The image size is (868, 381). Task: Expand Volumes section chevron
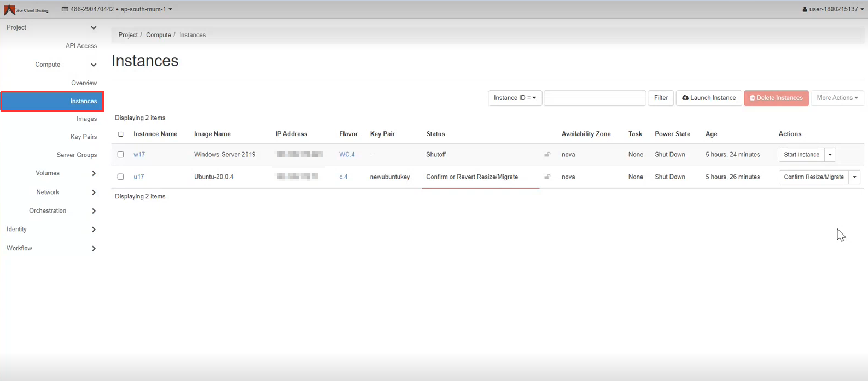(x=94, y=173)
